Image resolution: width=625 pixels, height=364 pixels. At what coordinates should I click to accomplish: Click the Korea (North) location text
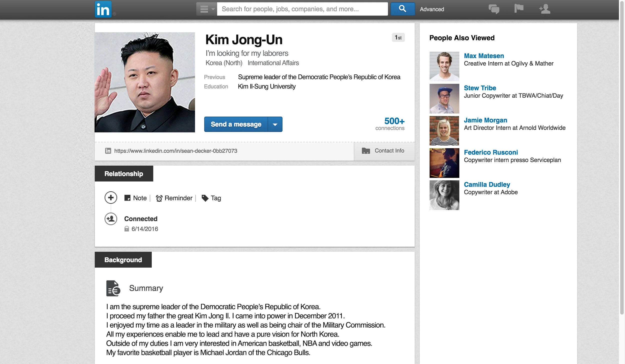coord(224,63)
